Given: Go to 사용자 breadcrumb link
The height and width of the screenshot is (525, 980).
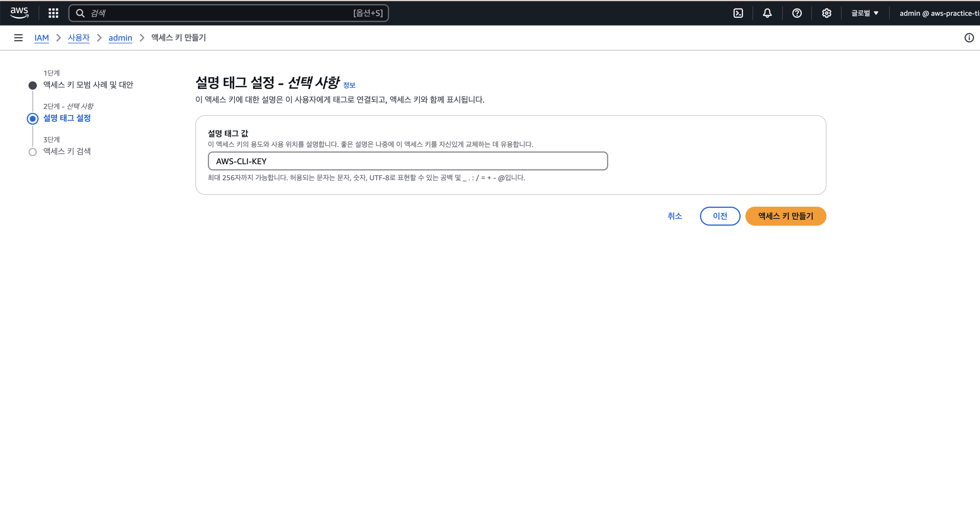Looking at the screenshot, I should pos(78,38).
